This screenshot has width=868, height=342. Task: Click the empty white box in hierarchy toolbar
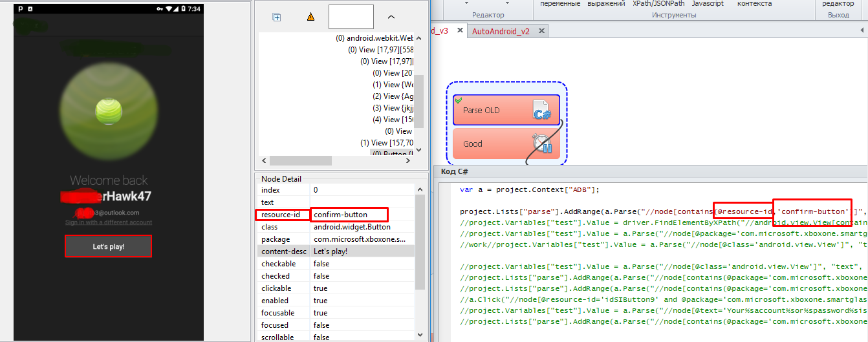351,17
